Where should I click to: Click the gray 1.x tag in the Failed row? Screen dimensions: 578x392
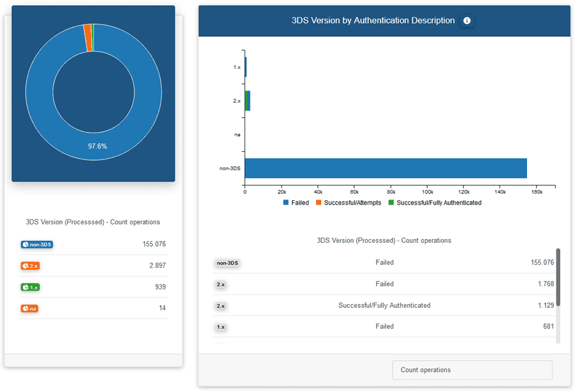(220, 327)
